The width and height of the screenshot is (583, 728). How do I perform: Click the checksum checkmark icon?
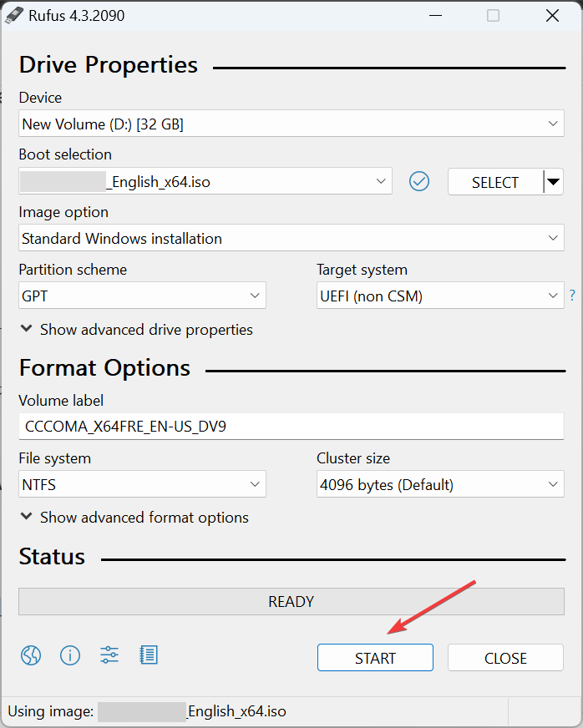[x=419, y=181]
